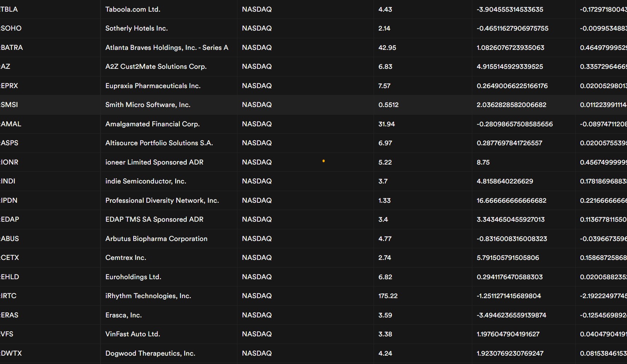Click Atlanta Braves Holdings, Inc. - Series A
Screen dimensions: 627x364
click(167, 48)
